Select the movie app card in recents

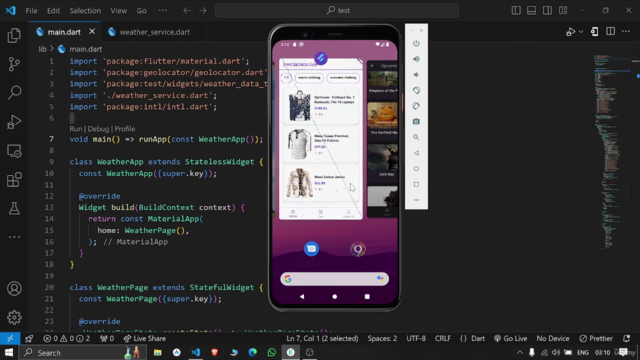[382, 139]
